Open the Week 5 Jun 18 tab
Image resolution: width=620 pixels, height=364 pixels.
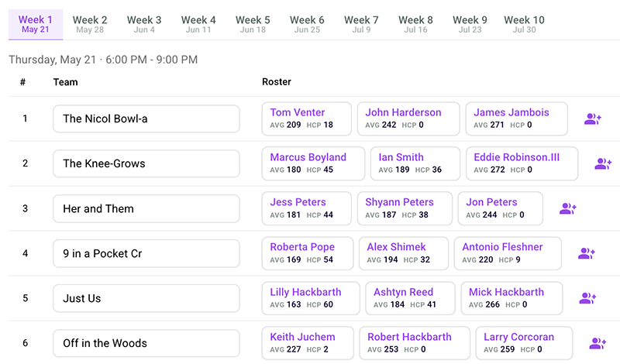[x=253, y=24]
